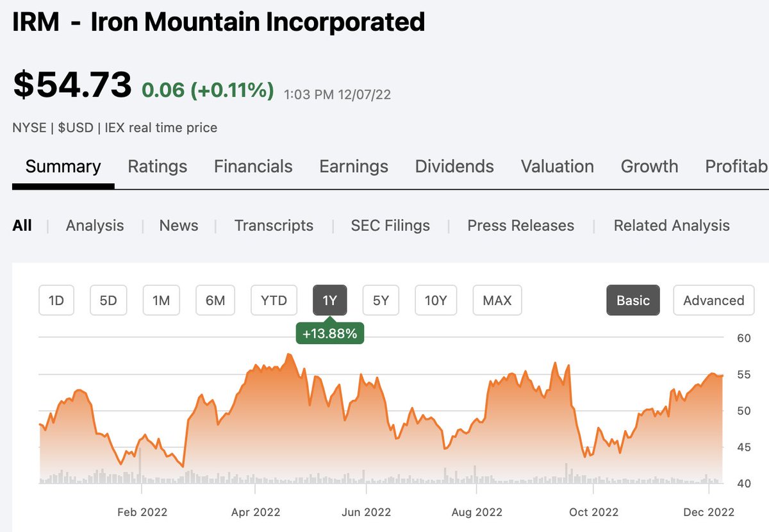Screen dimensions: 769x532
Task: Click the price line low in early March
Action: pyautogui.click(x=183, y=466)
